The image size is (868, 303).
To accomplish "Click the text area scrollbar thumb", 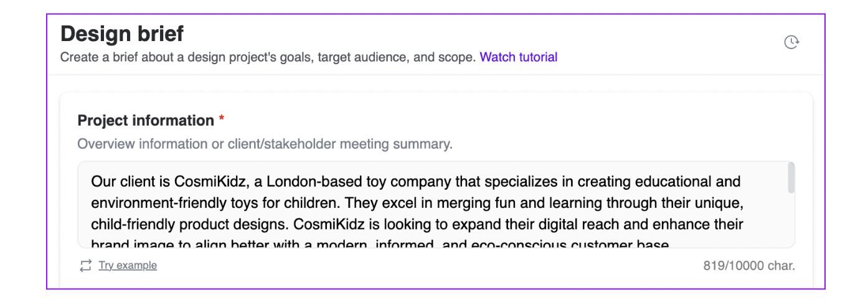I will click(x=791, y=178).
